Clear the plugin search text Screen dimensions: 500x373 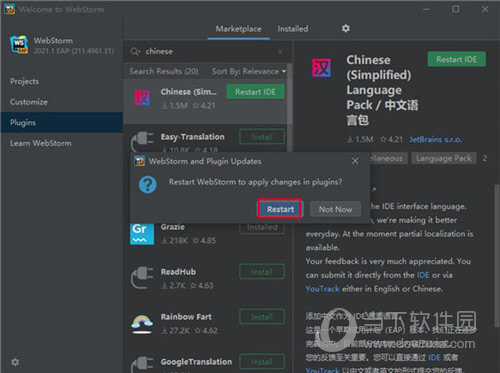point(280,51)
